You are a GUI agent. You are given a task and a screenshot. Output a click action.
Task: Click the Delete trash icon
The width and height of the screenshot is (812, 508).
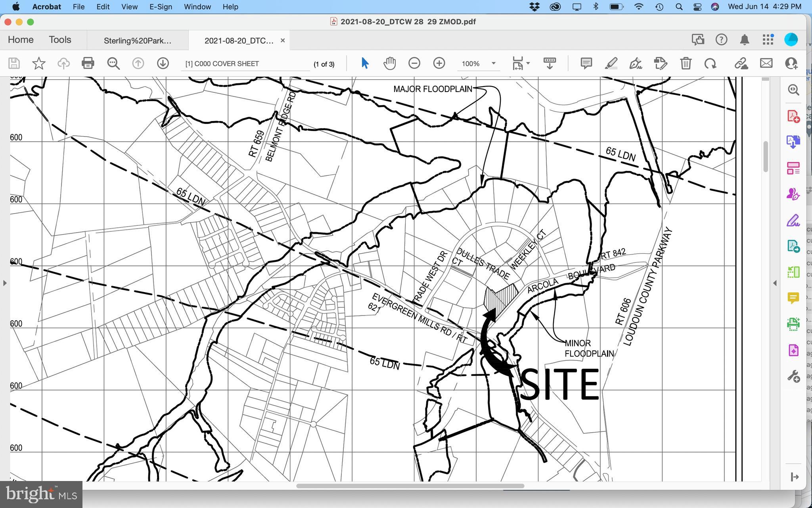[686, 63]
